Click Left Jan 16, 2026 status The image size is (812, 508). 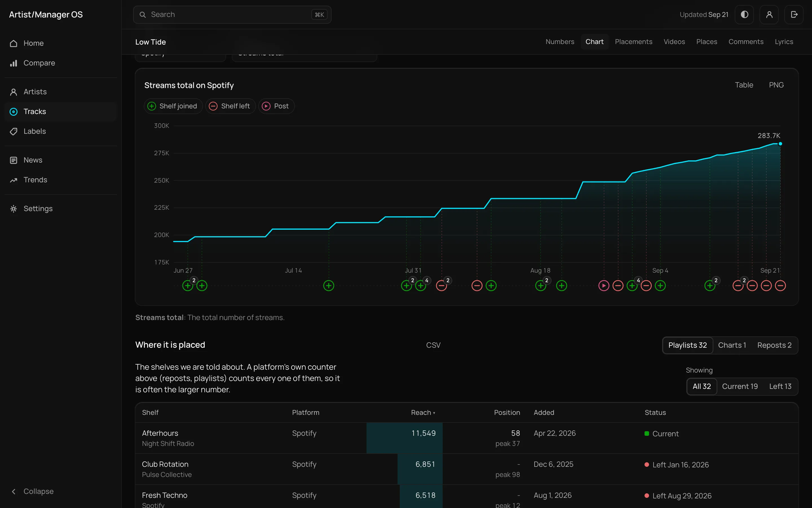[676, 465]
